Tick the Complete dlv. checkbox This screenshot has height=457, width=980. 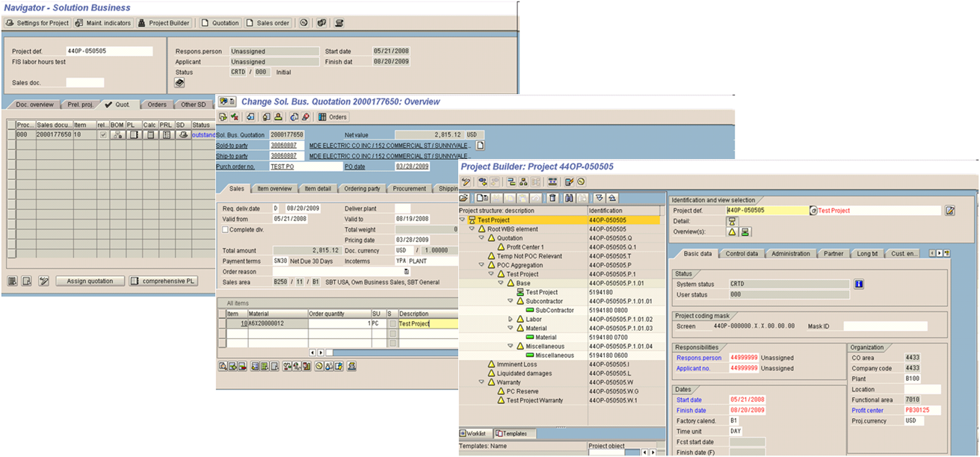click(x=225, y=230)
